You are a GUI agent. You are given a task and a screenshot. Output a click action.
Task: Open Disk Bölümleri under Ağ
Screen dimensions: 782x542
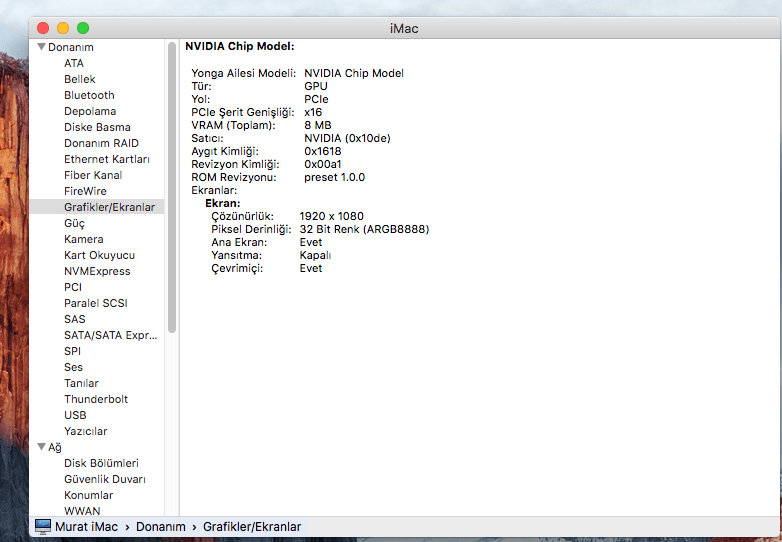point(101,463)
